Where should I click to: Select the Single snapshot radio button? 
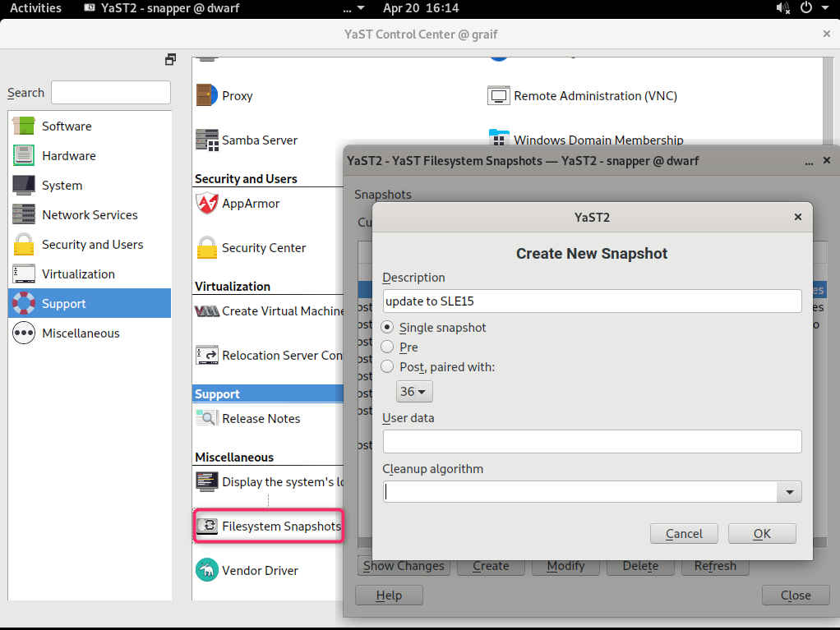tap(387, 327)
